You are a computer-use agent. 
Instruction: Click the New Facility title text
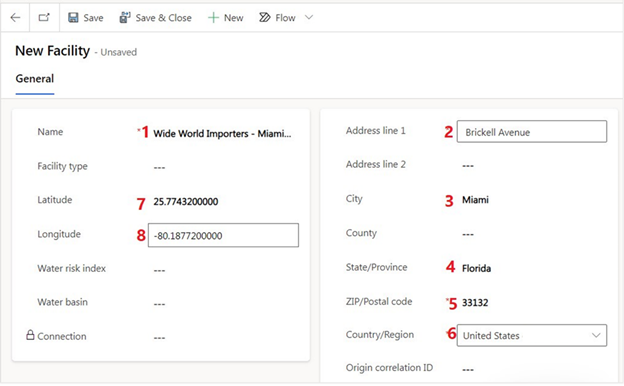click(x=53, y=51)
